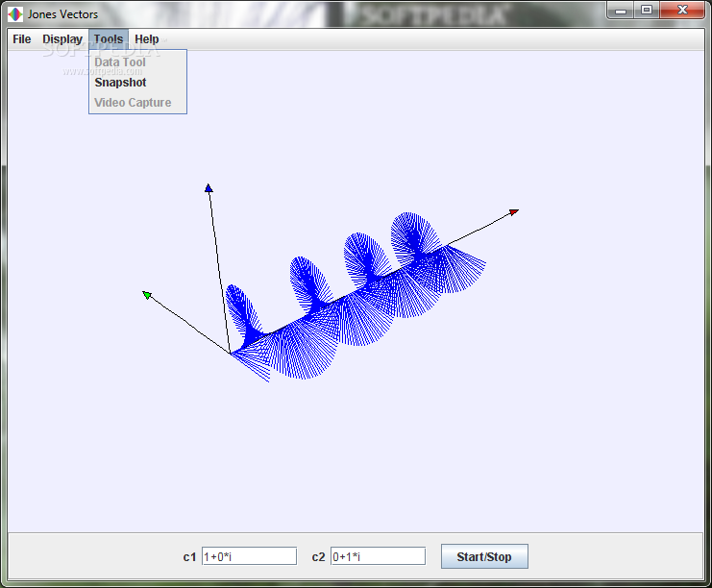This screenshot has width=712, height=588.
Task: Select the disabled Data Tool entry
Action: [137, 62]
